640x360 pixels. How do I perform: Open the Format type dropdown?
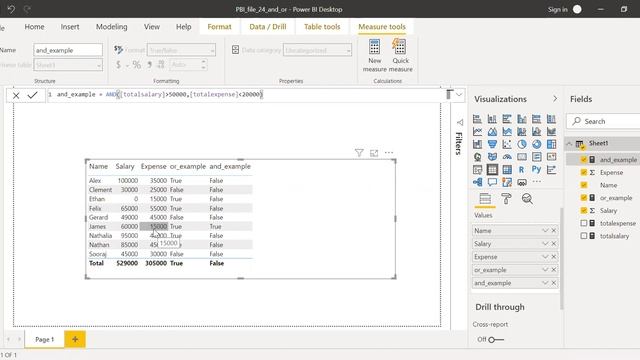[x=181, y=50]
